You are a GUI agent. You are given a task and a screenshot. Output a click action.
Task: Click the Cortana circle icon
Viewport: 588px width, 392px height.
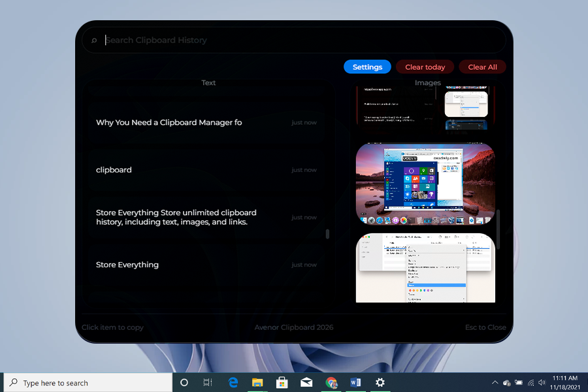pos(184,382)
